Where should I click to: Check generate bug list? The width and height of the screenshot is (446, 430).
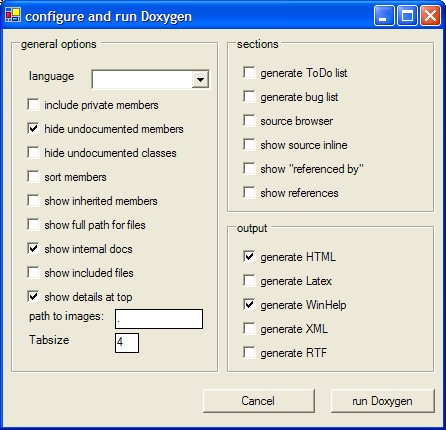(250, 97)
